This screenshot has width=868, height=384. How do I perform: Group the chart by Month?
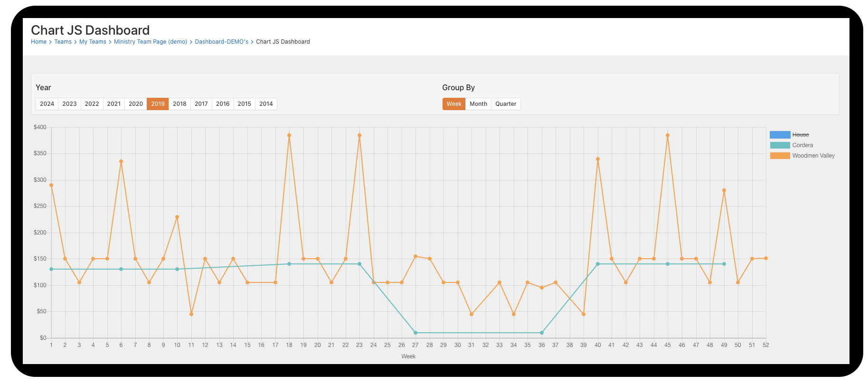(478, 104)
